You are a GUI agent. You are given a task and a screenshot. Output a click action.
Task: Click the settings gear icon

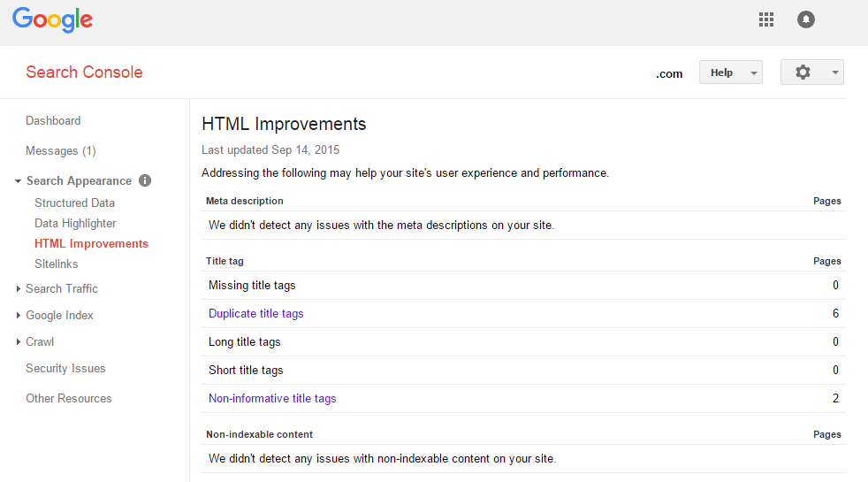coord(803,73)
